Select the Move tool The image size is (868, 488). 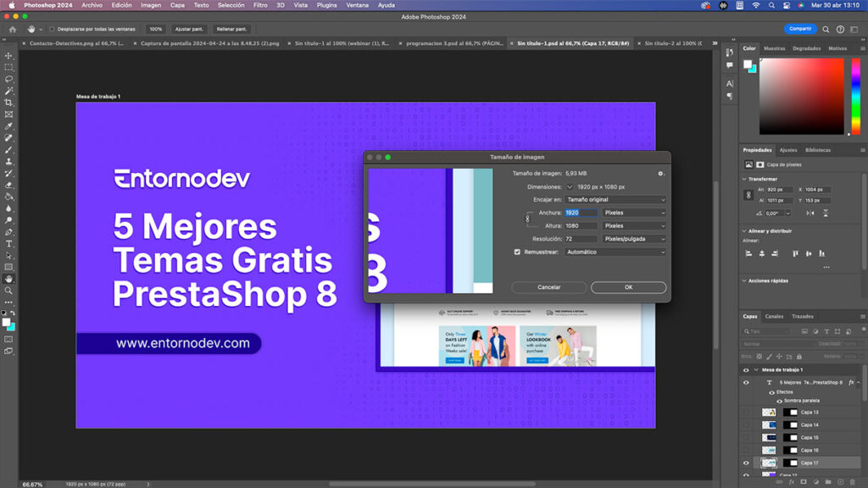[8, 56]
